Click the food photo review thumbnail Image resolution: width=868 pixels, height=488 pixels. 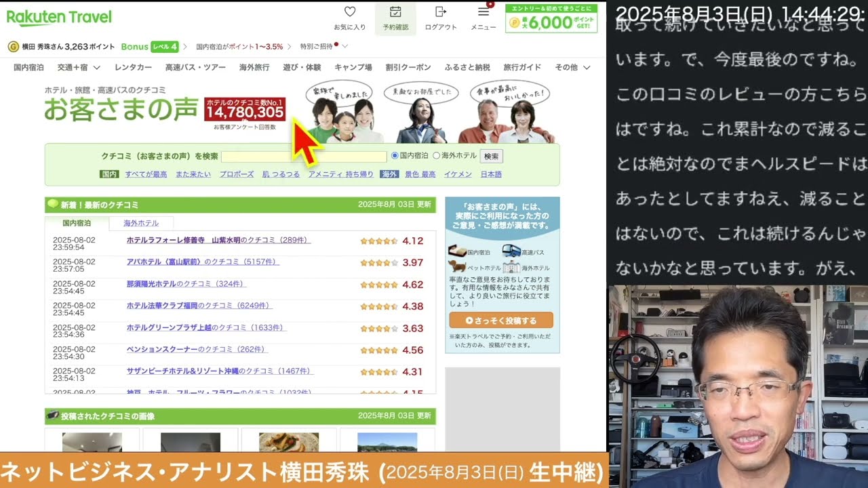[289, 442]
